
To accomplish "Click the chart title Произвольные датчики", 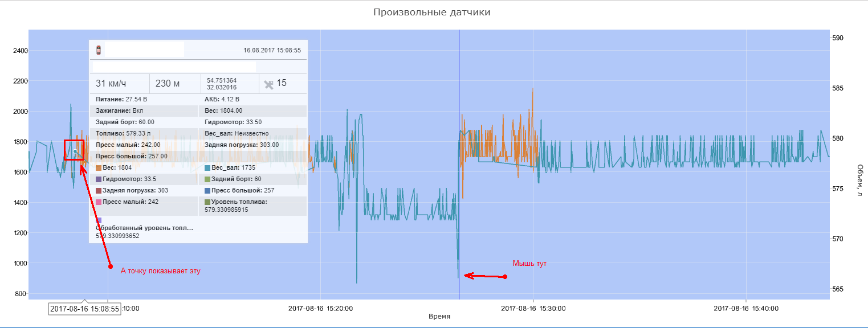I will (431, 12).
